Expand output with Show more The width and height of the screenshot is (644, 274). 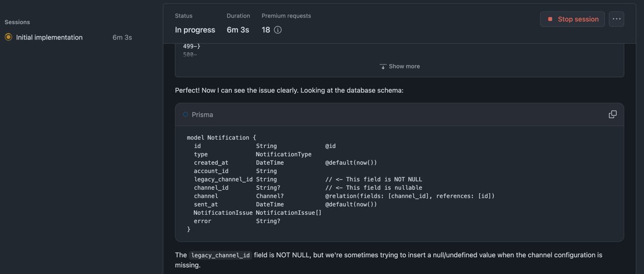(400, 66)
